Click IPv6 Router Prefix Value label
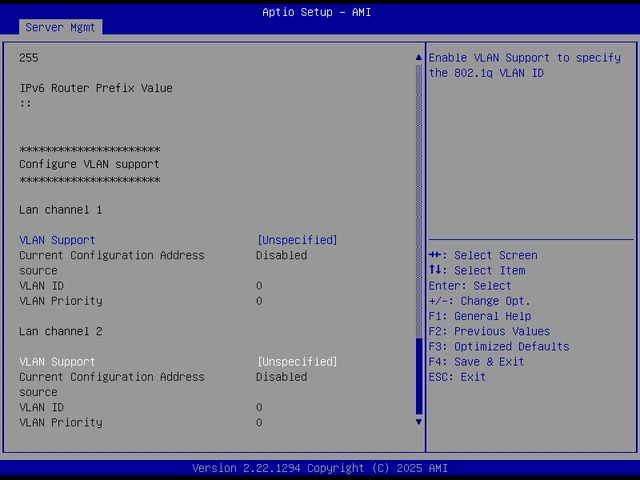 tap(96, 88)
